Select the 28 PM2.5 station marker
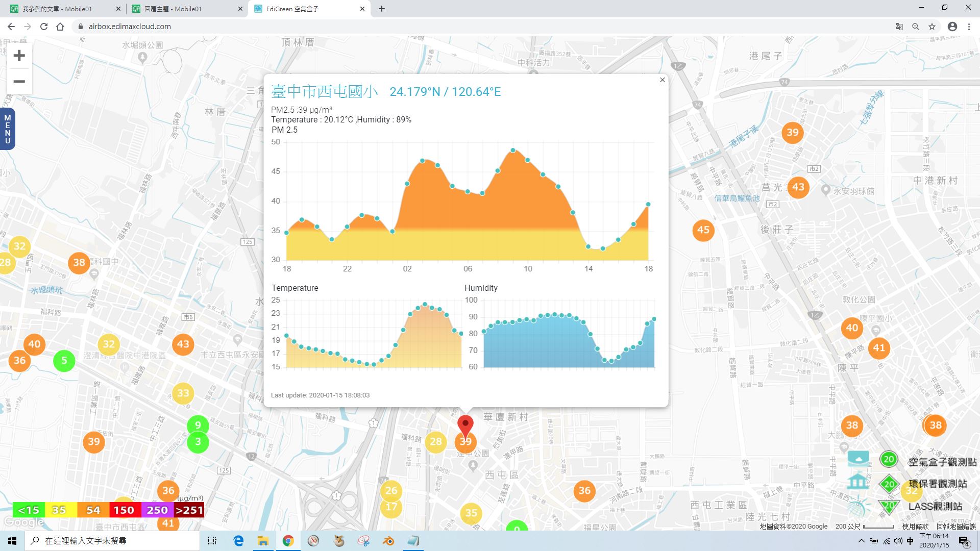This screenshot has width=980, height=551. pyautogui.click(x=436, y=442)
